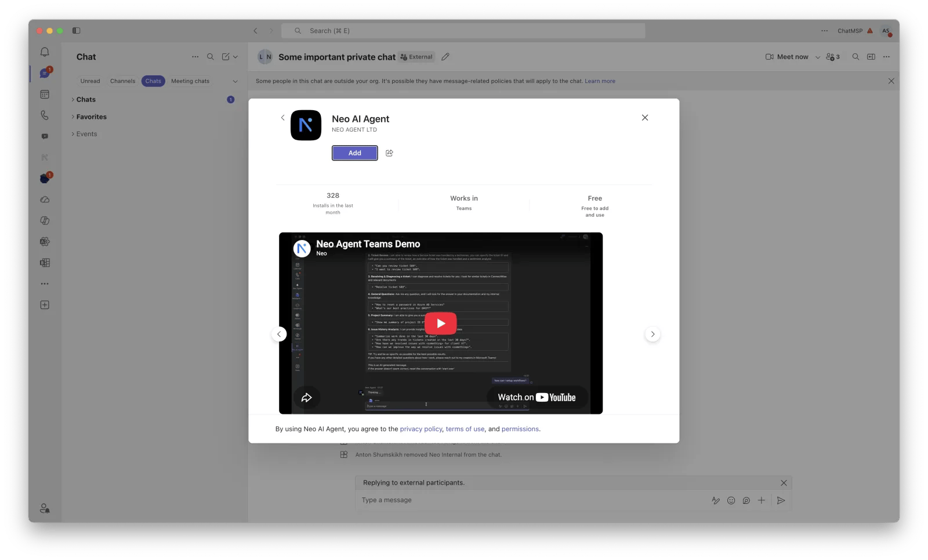Open the permissions link
928x560 pixels.
point(520,429)
